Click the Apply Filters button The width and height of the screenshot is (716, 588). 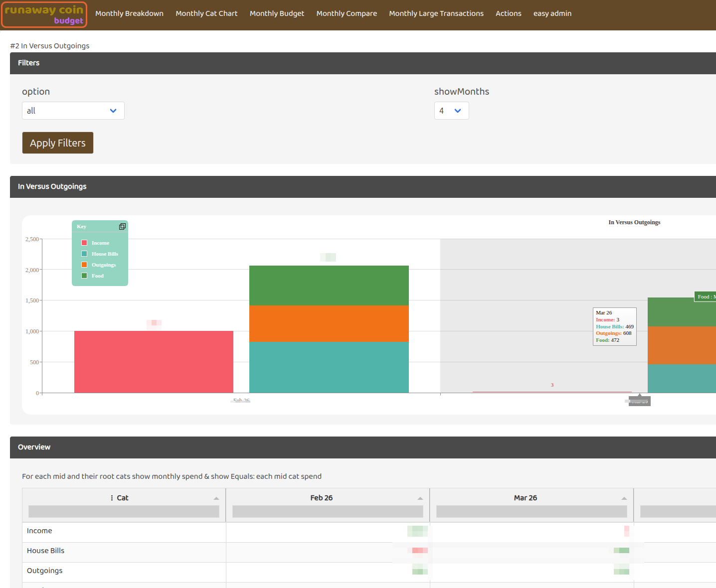tap(58, 143)
